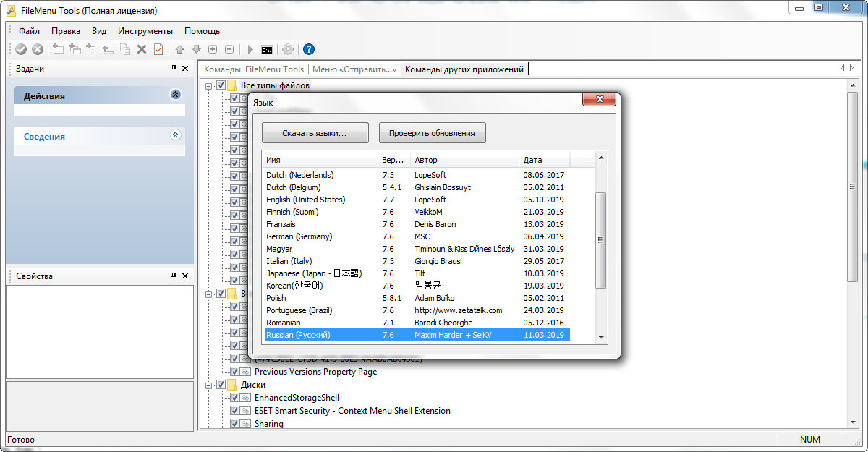
Task: Close the Задачи panel
Action: [x=185, y=69]
